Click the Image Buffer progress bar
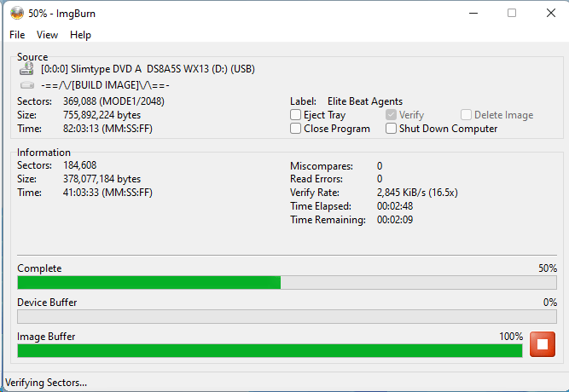 coord(270,350)
